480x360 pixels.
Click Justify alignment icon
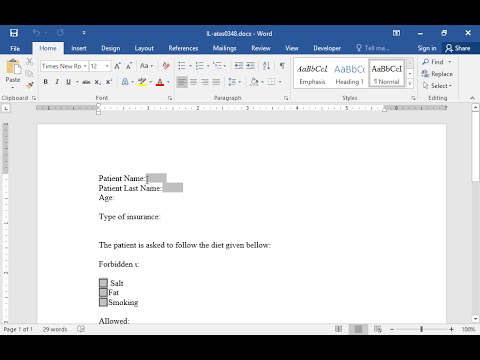[x=216, y=82]
